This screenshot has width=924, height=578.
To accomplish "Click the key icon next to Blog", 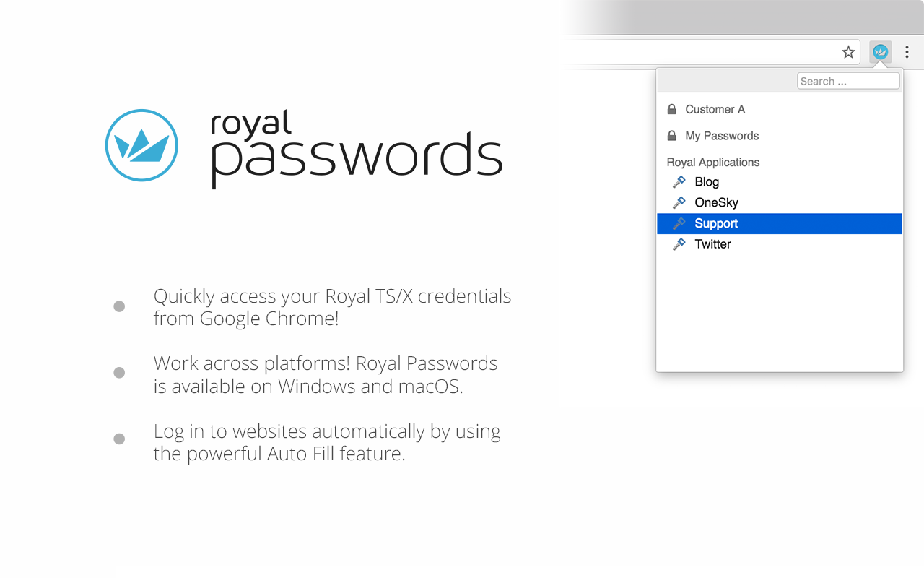I will [x=679, y=181].
